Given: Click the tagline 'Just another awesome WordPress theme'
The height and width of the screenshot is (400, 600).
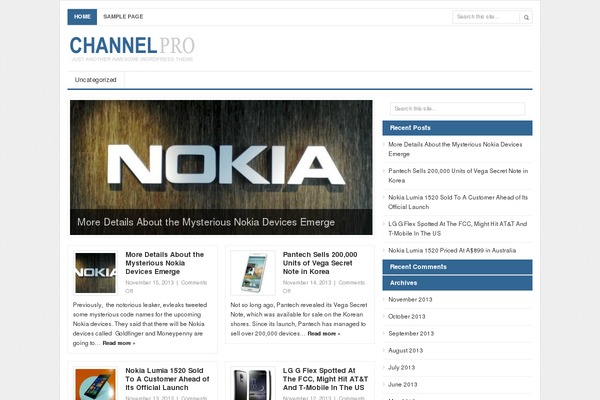Looking at the screenshot, I should 132,59.
